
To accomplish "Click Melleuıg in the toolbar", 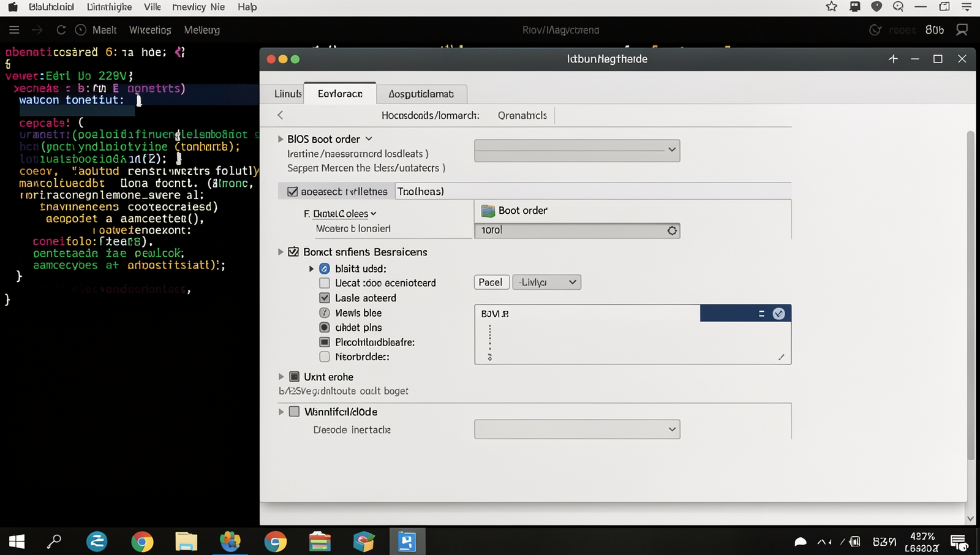I will [202, 30].
